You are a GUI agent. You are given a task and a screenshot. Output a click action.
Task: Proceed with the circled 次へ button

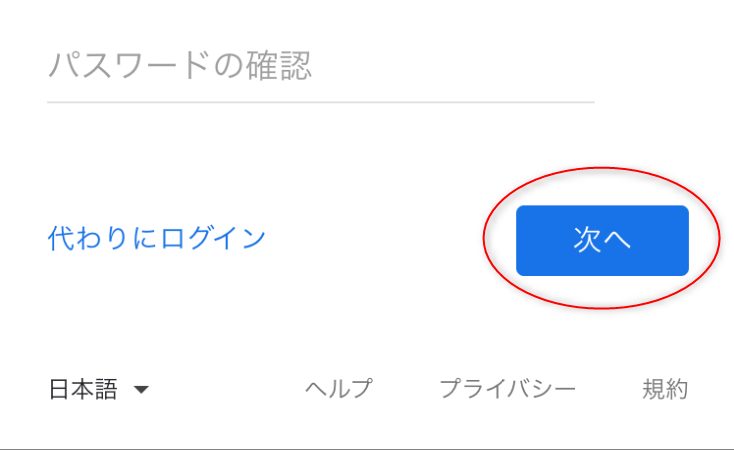[602, 240]
